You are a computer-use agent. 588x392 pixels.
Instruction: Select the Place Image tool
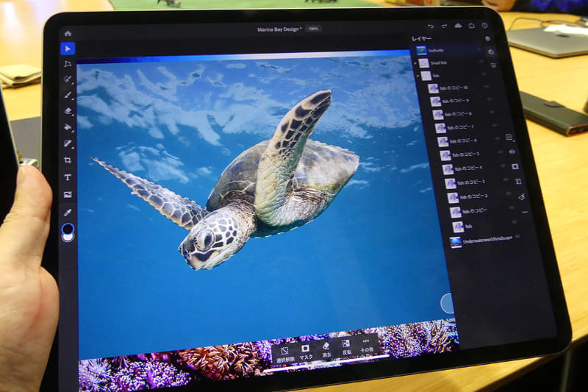tap(68, 194)
